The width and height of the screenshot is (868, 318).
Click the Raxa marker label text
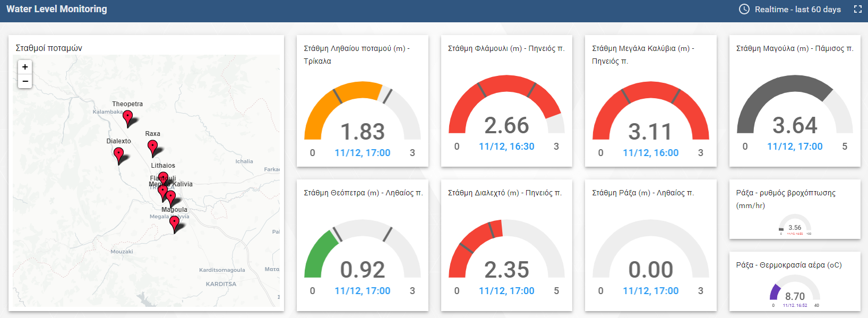click(152, 134)
